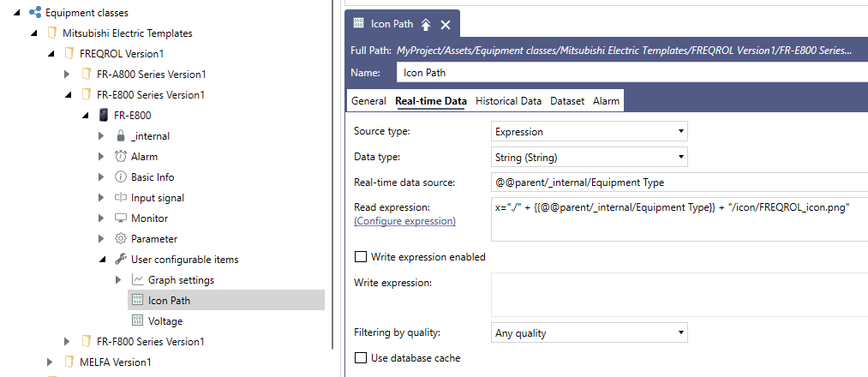Click the FR-A800 Series Version1 folder icon
Viewport: 868px width, 377px height.
(87, 75)
